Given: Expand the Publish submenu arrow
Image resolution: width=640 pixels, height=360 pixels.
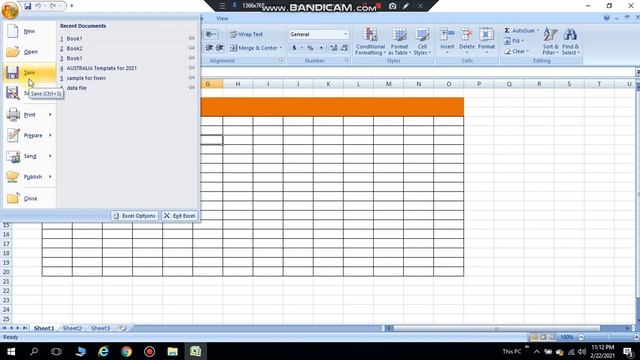Looking at the screenshot, I should point(50,177).
